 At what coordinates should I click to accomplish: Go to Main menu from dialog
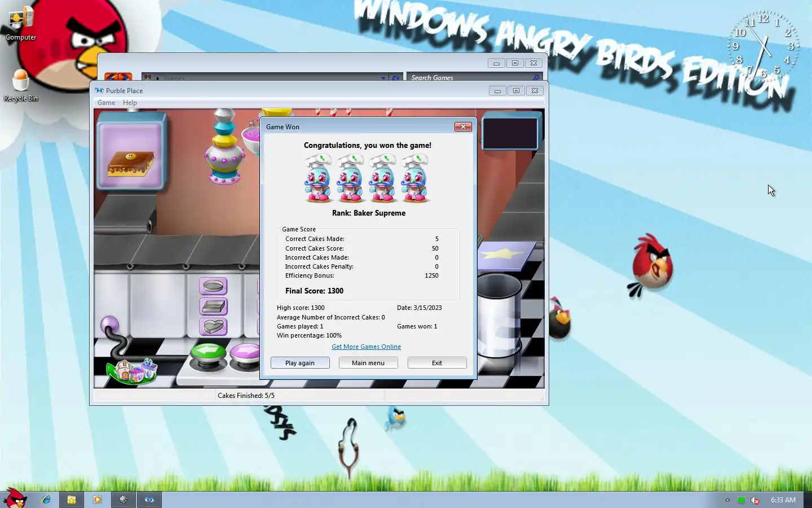(x=368, y=363)
